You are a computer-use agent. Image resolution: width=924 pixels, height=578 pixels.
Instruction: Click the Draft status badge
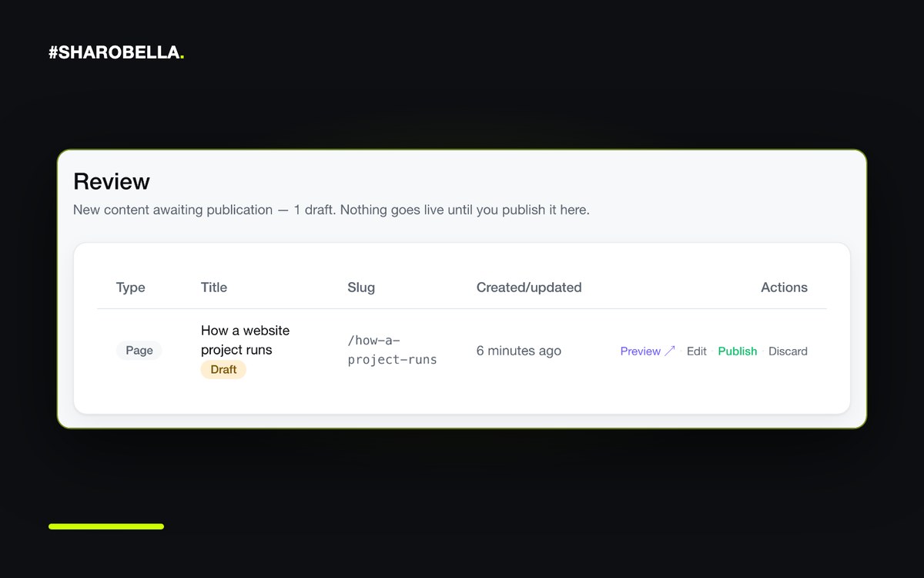(223, 369)
